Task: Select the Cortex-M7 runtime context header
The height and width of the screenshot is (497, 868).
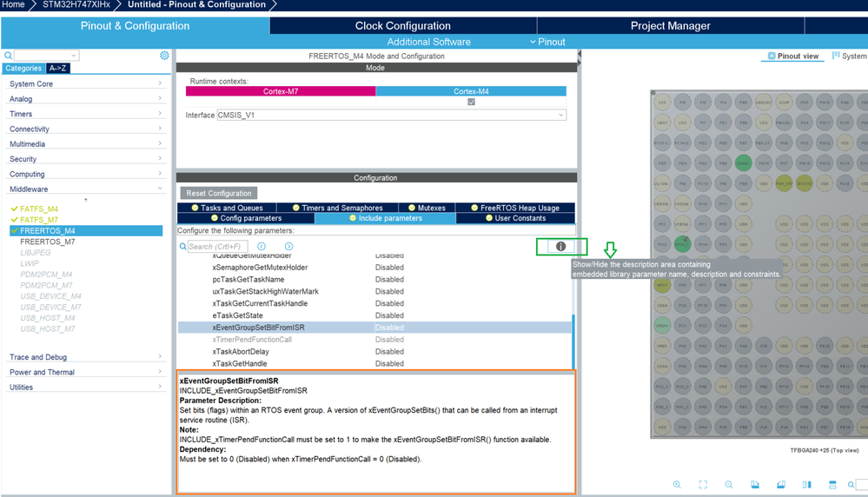Action: coord(281,91)
